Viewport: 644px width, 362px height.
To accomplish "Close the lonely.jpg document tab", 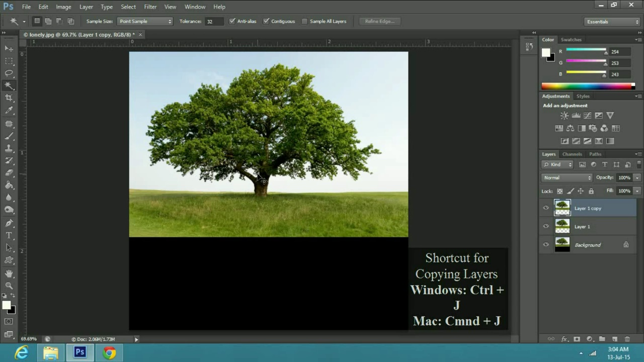I will coord(140,34).
